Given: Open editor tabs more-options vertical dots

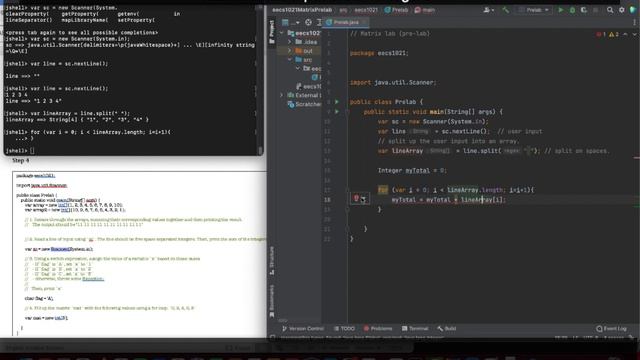Looking at the screenshot, I should pos(634,22).
